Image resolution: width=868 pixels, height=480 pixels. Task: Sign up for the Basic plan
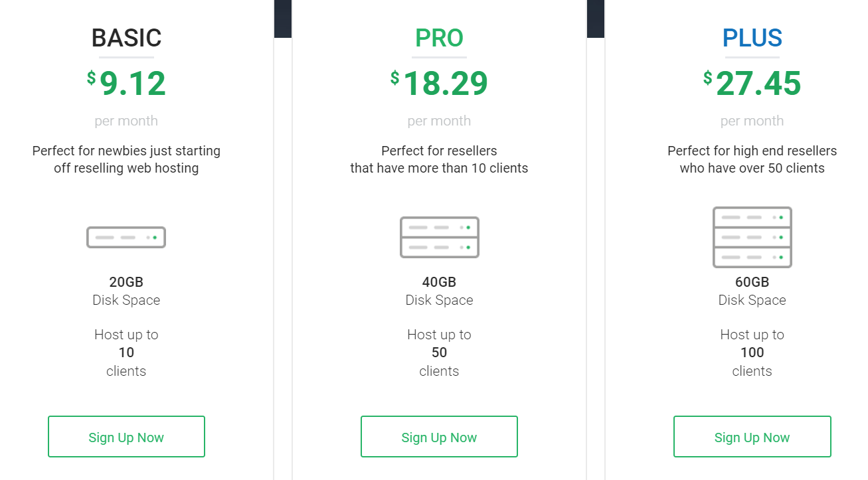(x=126, y=437)
